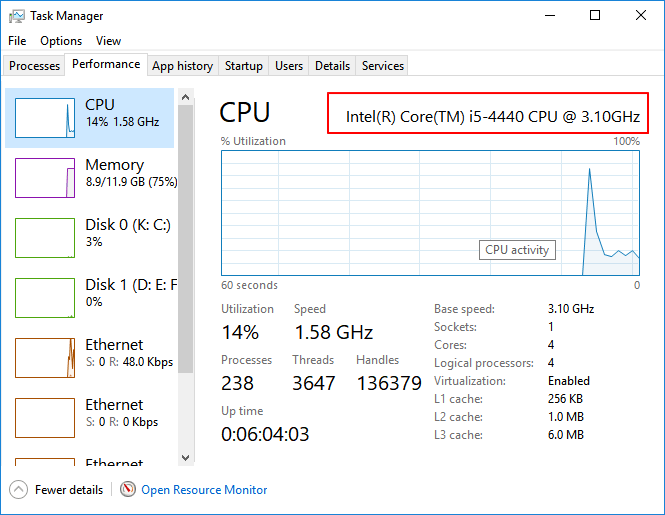Select the Disk 0 mini graph thumbnail

coord(45,238)
